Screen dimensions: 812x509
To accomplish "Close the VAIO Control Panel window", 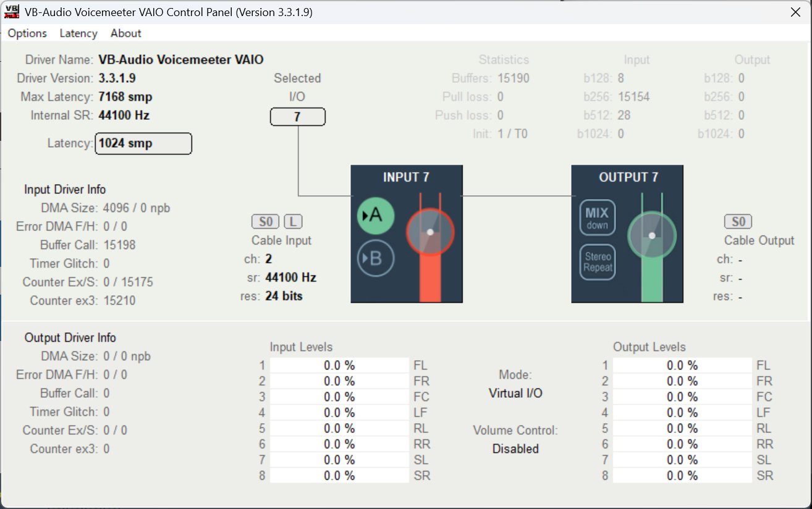I will [795, 12].
